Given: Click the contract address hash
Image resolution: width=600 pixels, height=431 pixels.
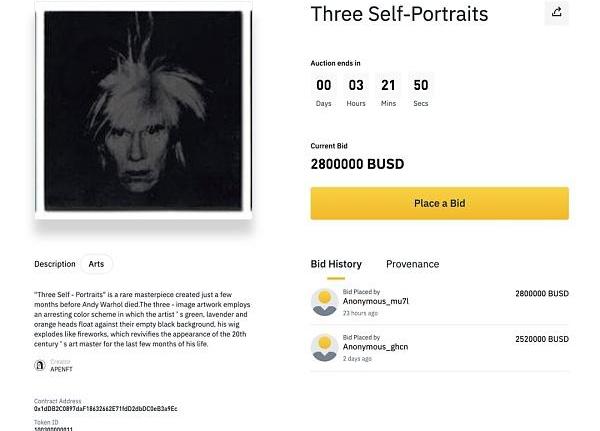Looking at the screenshot, I should point(106,409).
